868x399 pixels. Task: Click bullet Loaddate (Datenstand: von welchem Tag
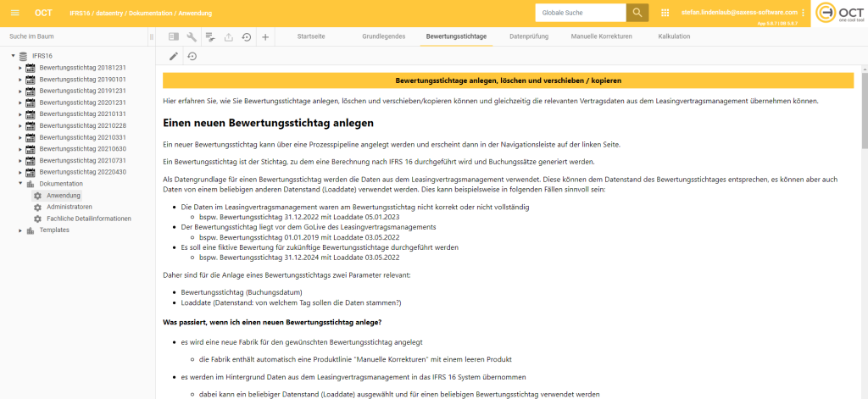pyautogui.click(x=291, y=302)
